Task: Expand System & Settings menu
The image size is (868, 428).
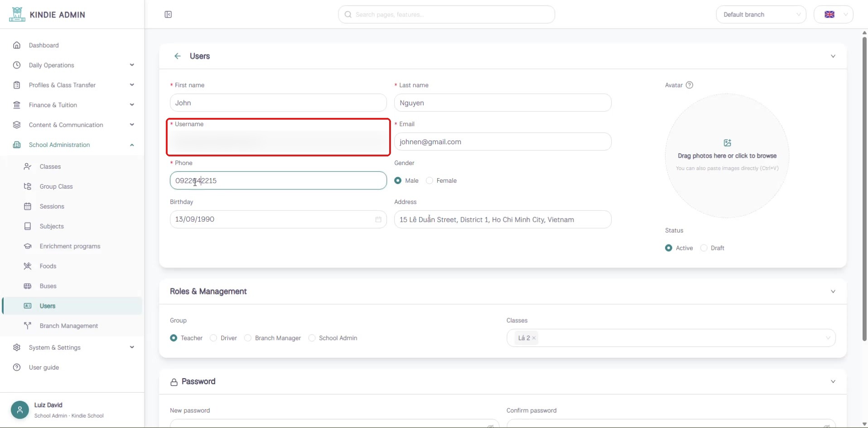Action: [72, 347]
